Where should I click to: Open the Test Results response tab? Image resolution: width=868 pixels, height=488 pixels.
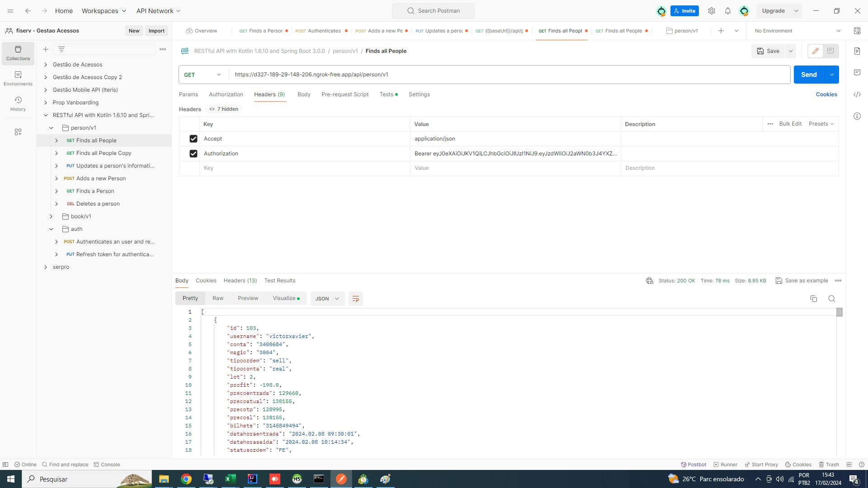pyautogui.click(x=279, y=281)
